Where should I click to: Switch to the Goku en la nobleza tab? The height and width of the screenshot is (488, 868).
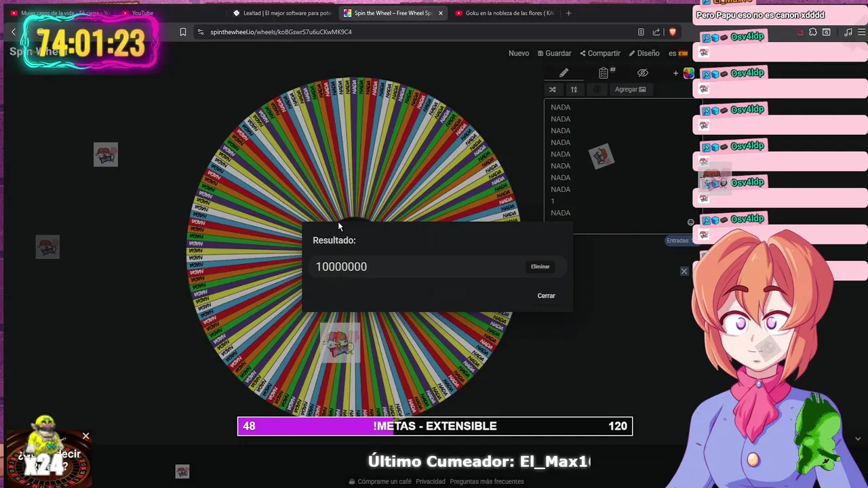(x=505, y=13)
